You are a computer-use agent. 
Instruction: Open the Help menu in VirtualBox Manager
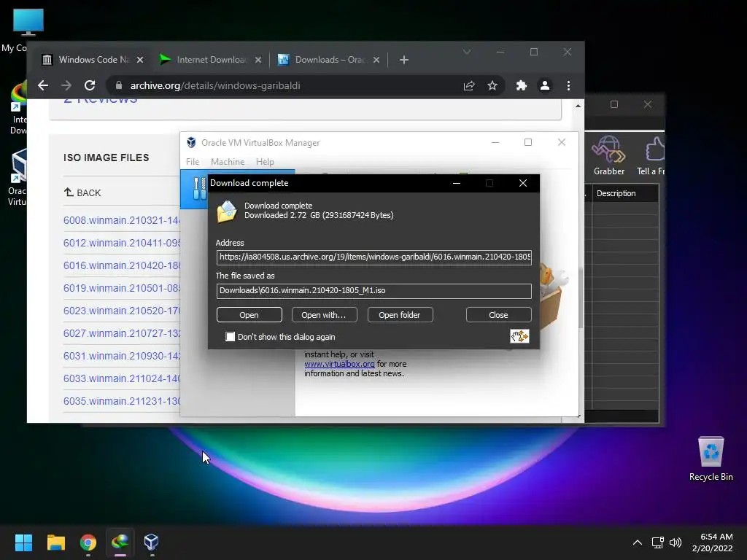(x=265, y=162)
